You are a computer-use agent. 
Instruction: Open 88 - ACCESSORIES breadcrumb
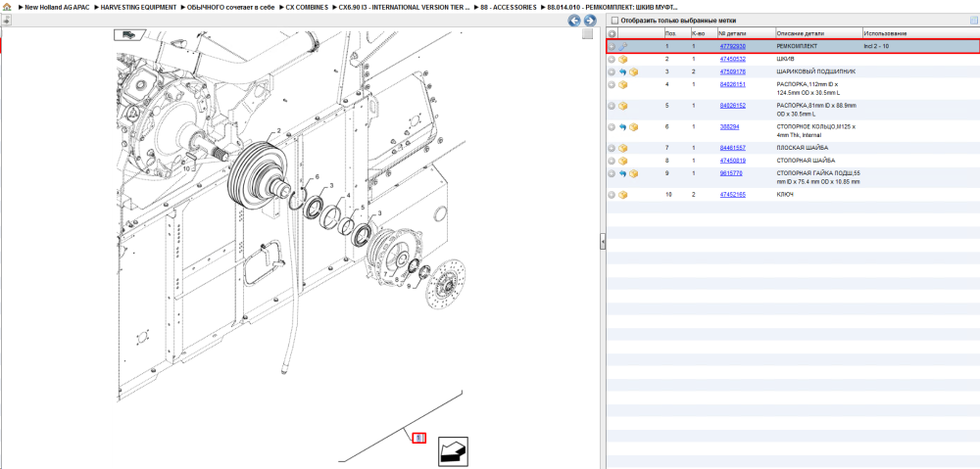508,7
